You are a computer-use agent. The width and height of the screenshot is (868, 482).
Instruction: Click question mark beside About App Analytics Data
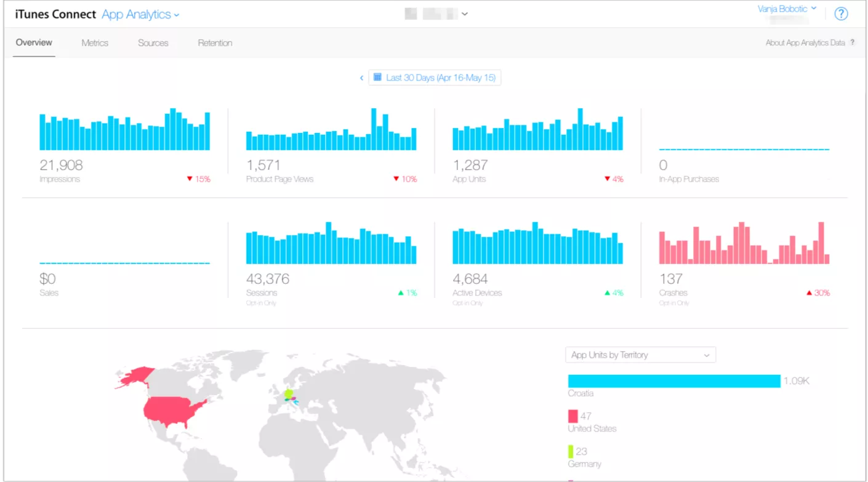(853, 43)
